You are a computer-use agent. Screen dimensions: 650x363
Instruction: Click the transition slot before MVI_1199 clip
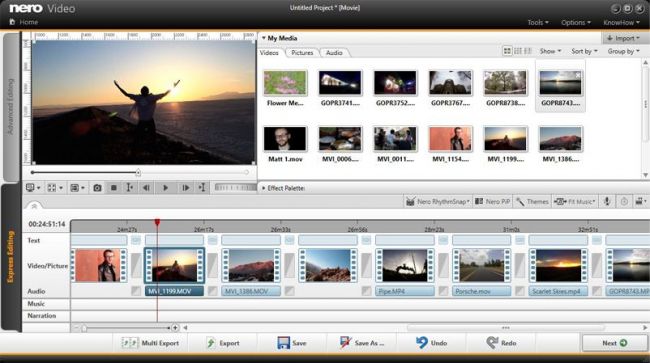[136, 265]
